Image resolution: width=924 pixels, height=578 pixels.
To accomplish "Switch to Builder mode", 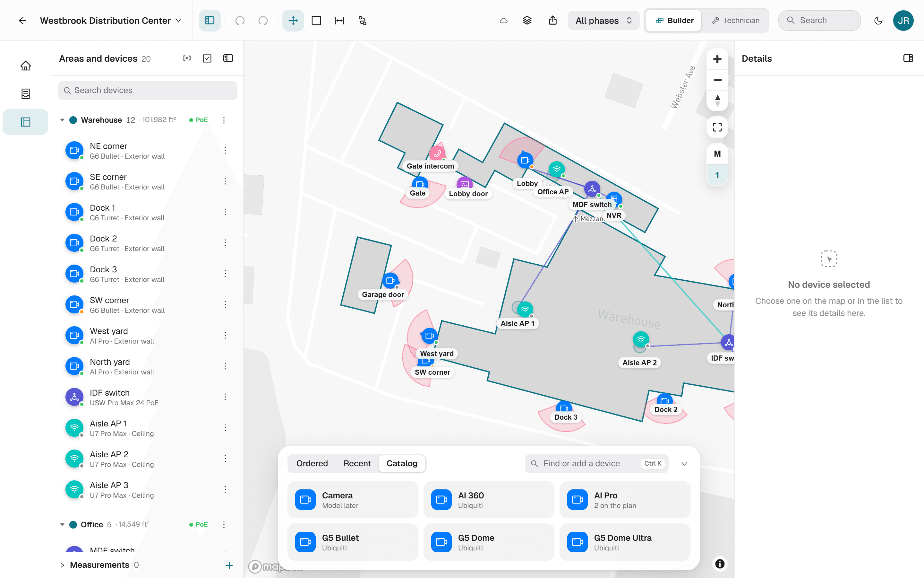I will point(674,21).
